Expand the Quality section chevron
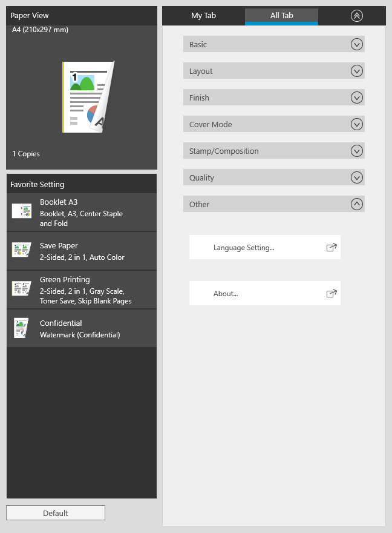The width and height of the screenshot is (392, 533). click(357, 177)
